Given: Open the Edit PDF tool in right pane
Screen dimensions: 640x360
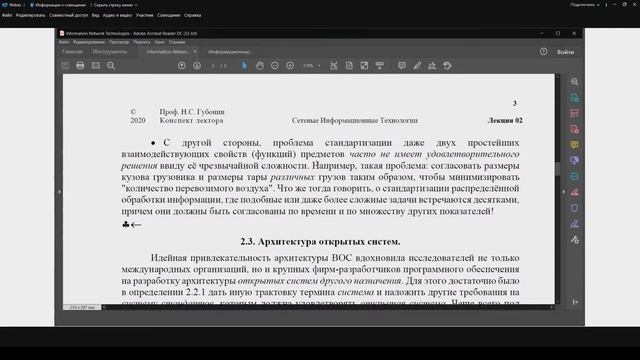Looking at the screenshot, I should [x=574, y=113].
